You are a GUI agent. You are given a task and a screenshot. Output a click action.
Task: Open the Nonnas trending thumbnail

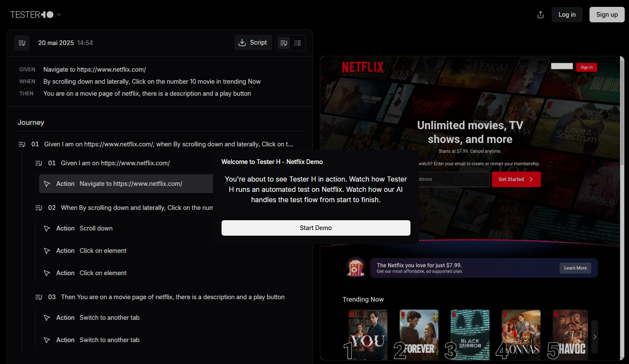[521, 334]
